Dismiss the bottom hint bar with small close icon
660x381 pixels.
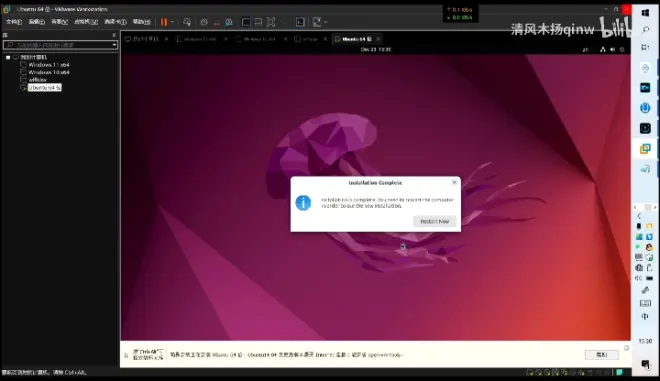(x=626, y=348)
